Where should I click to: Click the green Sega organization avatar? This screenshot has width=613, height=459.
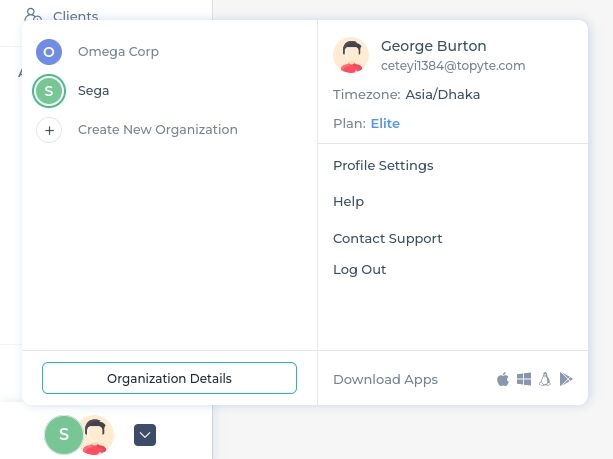pos(49,91)
